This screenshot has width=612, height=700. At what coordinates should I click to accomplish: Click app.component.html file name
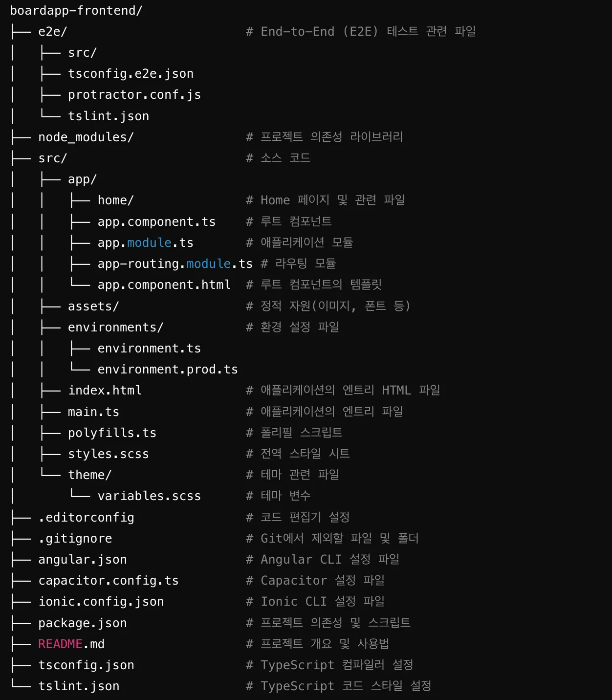pyautogui.click(x=164, y=285)
